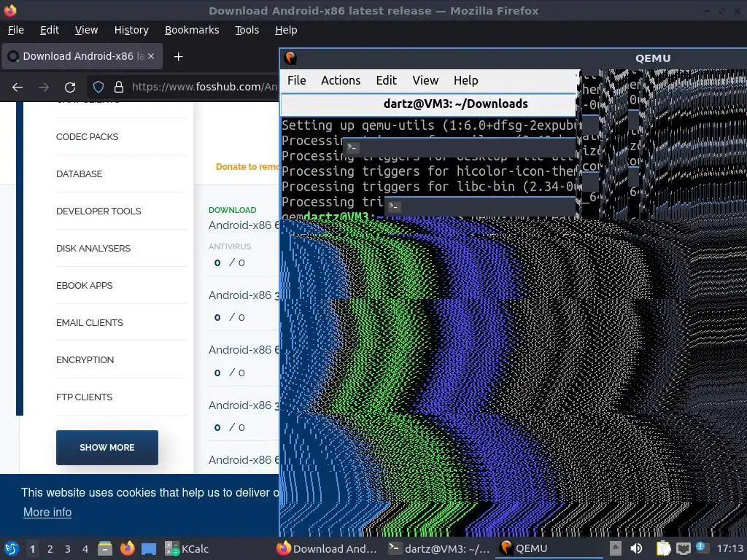747x560 pixels.
Task: Close the Download Android-x86 tab
Action: (x=151, y=56)
